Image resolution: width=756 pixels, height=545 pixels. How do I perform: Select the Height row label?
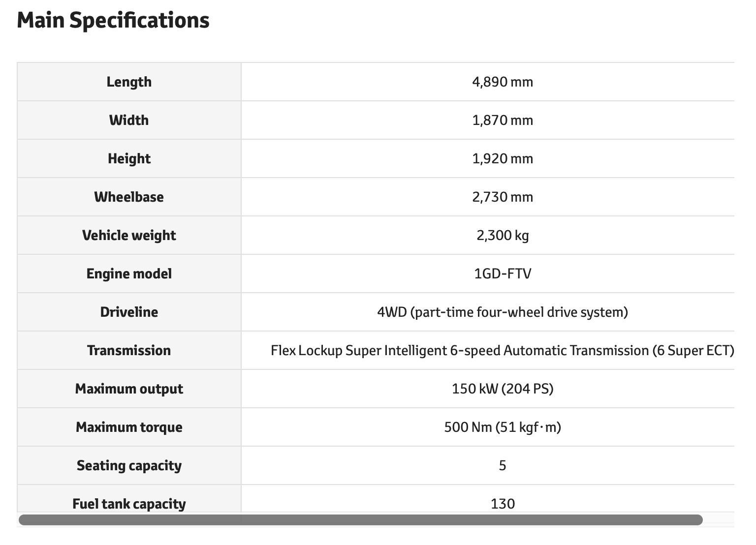129,158
